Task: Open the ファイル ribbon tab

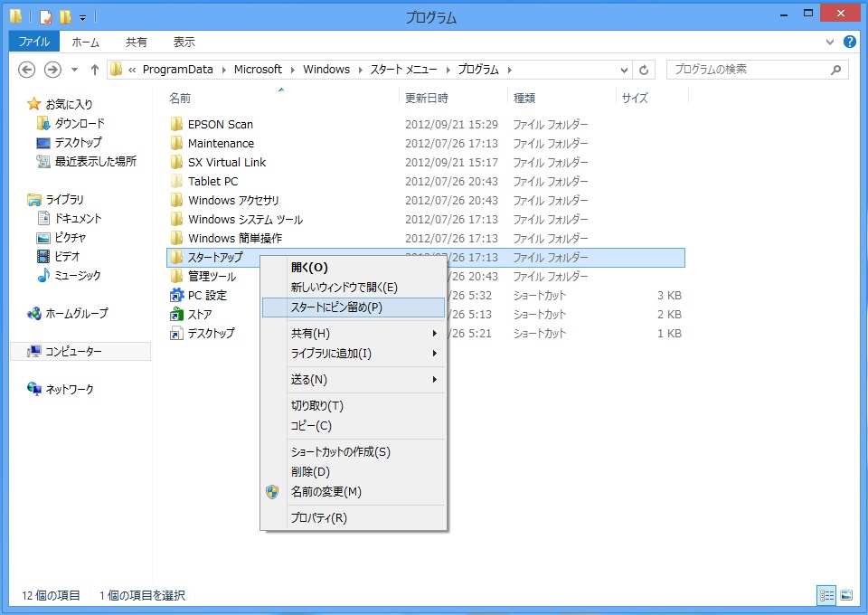Action: 34,42
